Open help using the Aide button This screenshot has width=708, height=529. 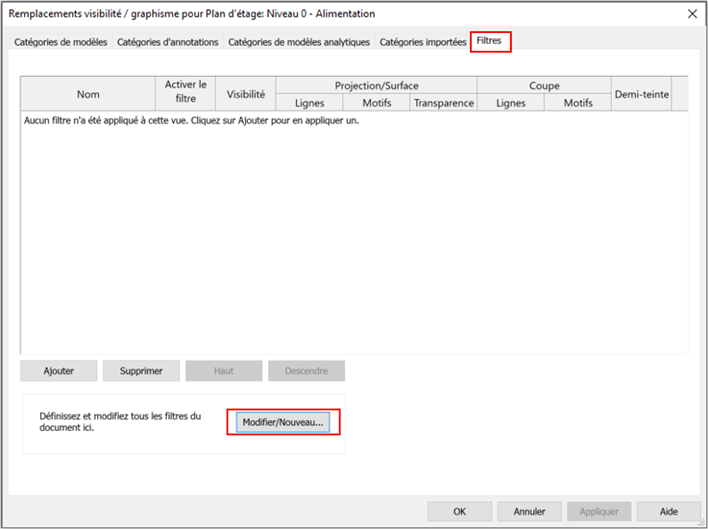click(x=668, y=511)
